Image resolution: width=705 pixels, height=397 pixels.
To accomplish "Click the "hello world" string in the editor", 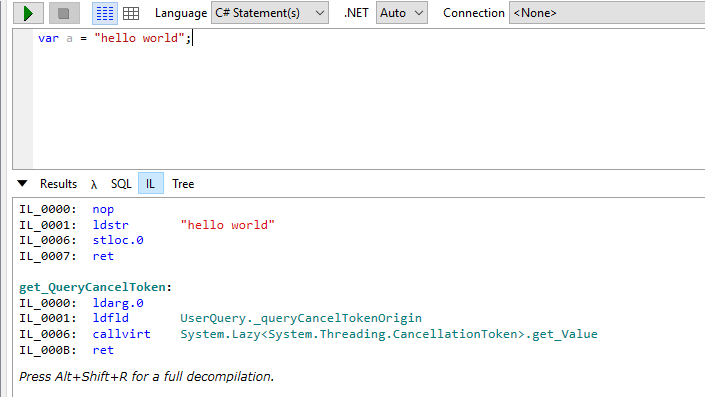I will point(139,38).
